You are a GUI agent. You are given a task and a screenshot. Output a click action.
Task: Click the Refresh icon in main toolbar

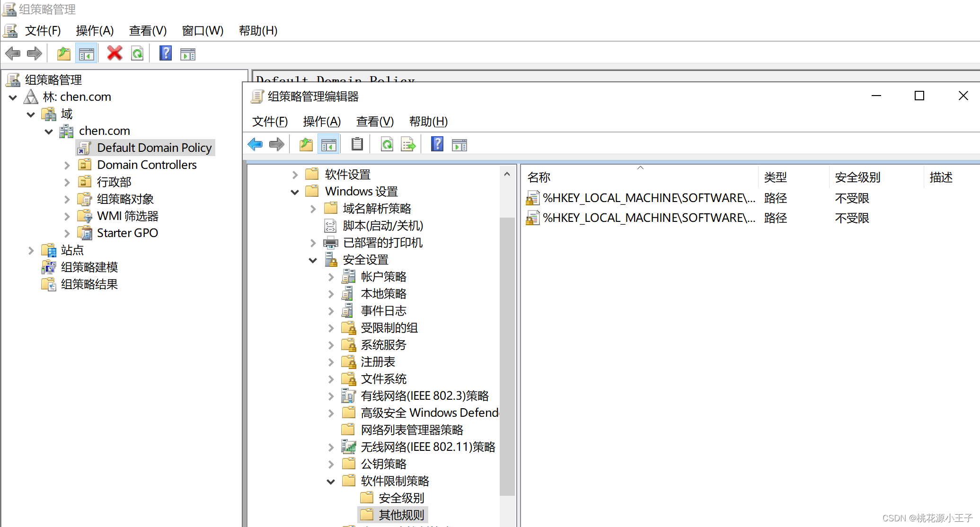click(137, 53)
